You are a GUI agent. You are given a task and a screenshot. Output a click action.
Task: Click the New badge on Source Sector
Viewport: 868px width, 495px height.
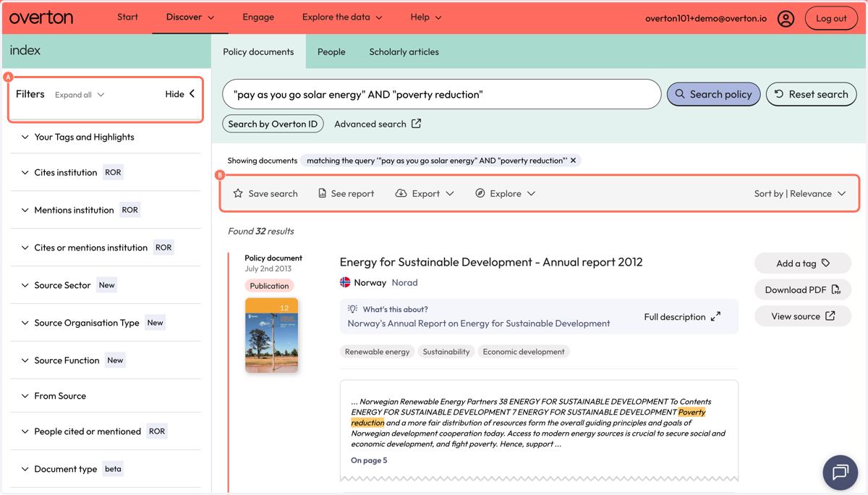pos(107,285)
